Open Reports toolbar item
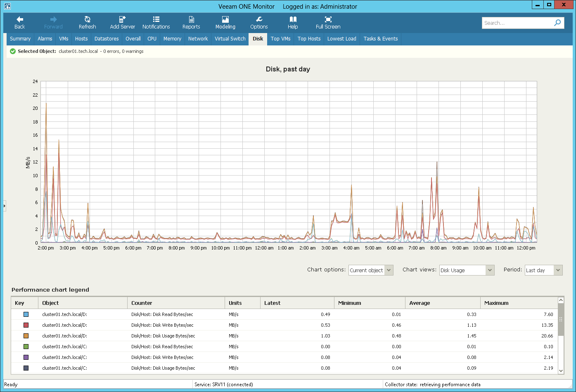This screenshot has width=576, height=392. pyautogui.click(x=191, y=23)
